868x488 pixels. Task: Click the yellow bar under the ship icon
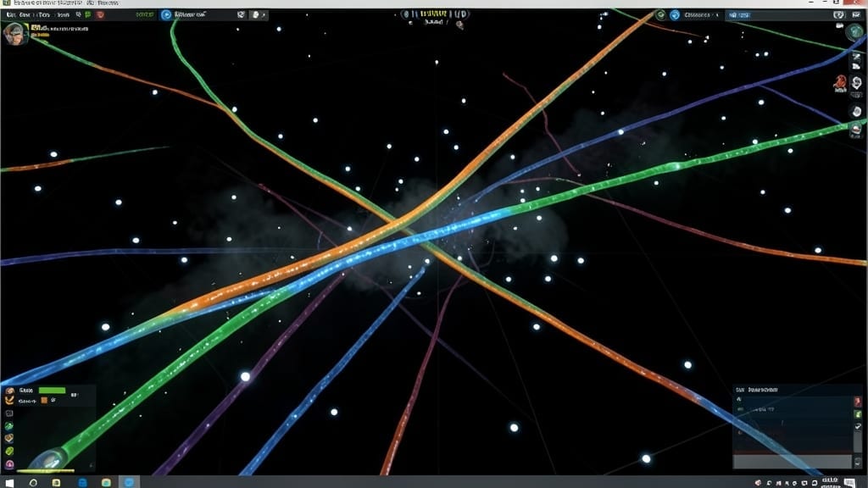[x=46, y=471]
